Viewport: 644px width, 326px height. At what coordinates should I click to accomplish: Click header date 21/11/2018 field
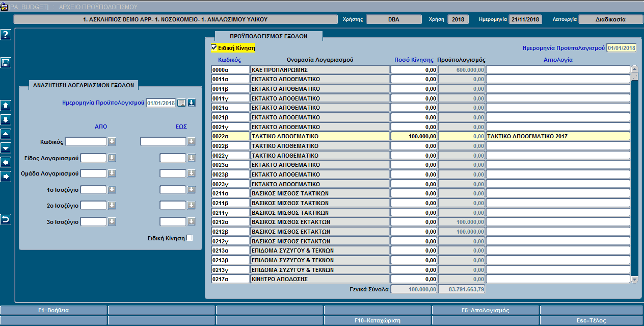coord(525,19)
